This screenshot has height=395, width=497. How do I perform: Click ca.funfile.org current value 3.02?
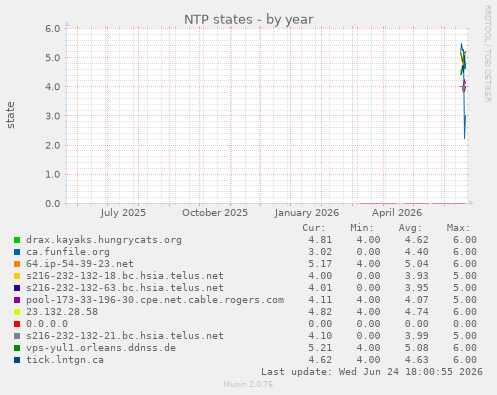[x=320, y=252]
